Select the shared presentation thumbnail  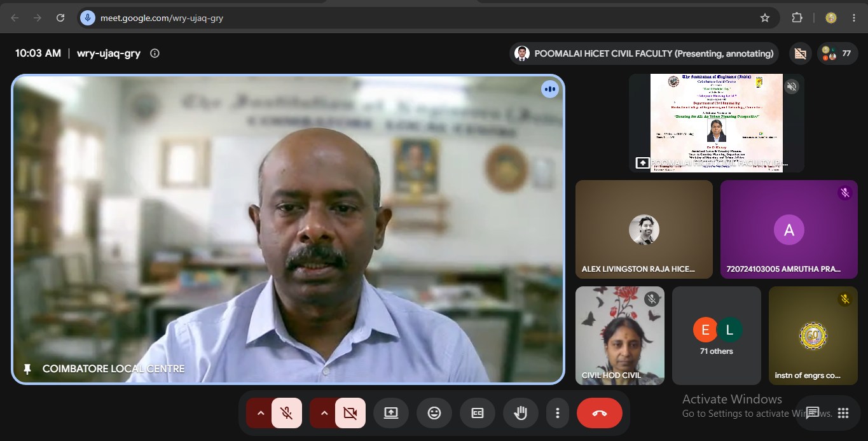coord(717,123)
